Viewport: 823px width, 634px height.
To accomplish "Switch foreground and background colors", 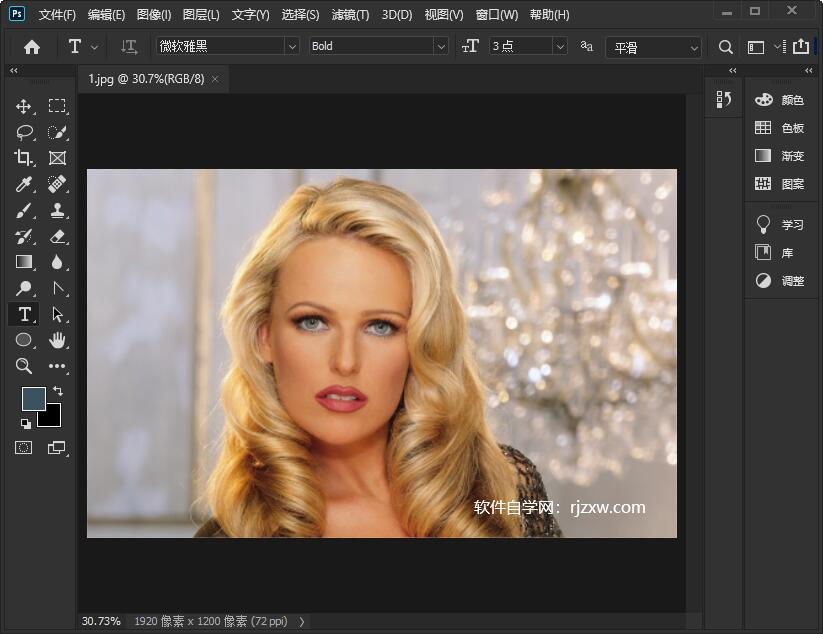I will pos(58,391).
